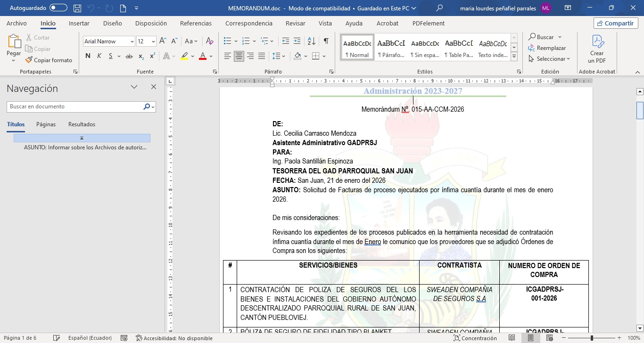The width and height of the screenshot is (644, 343).
Task: Toggle the show paragraph marks icon
Action: coord(326,41)
